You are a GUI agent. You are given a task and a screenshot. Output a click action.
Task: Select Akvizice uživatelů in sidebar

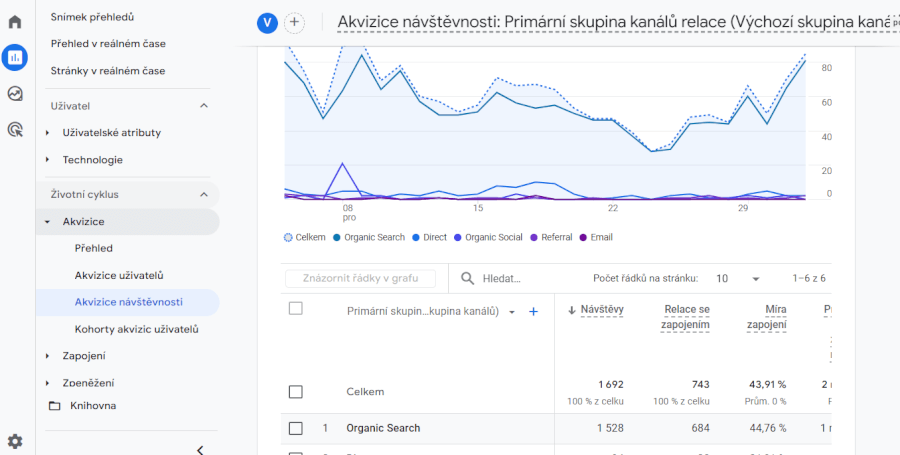tap(118, 275)
